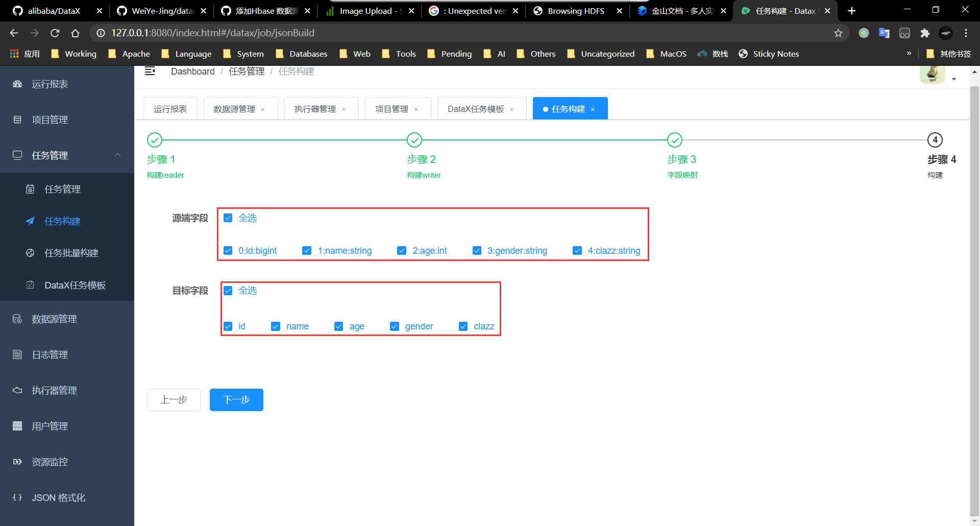Toggle the target field name checkbox

click(276, 326)
